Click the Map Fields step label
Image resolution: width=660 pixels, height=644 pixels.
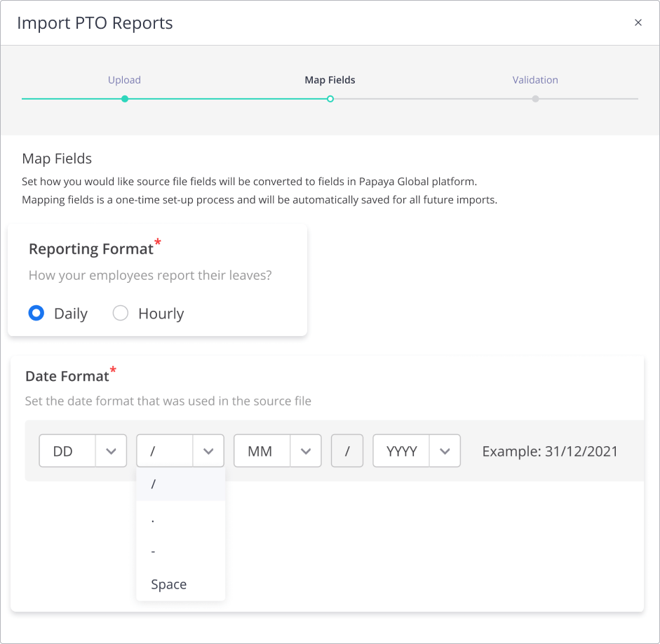pos(330,79)
